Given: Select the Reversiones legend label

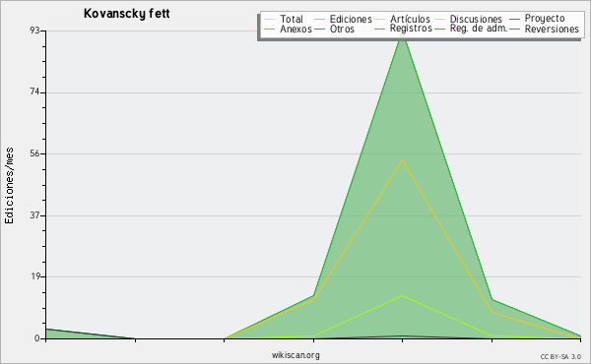Looking at the screenshot, I should [552, 29].
